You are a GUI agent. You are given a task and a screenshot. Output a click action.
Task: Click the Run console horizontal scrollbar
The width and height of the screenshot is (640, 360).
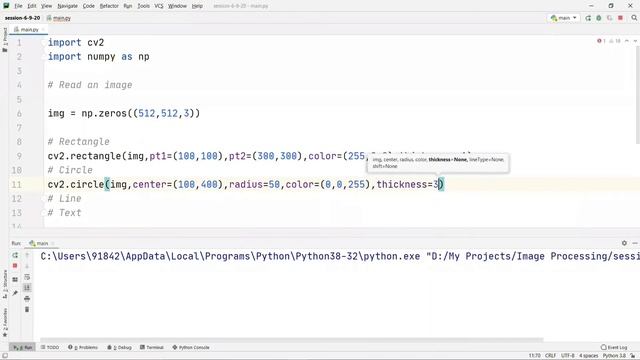[x=291, y=340]
